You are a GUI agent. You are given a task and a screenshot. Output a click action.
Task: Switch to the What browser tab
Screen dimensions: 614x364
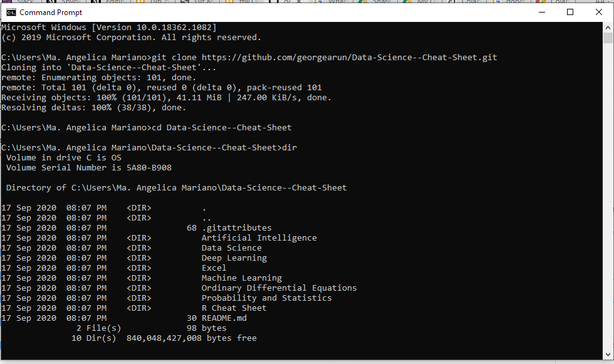pos(335,2)
